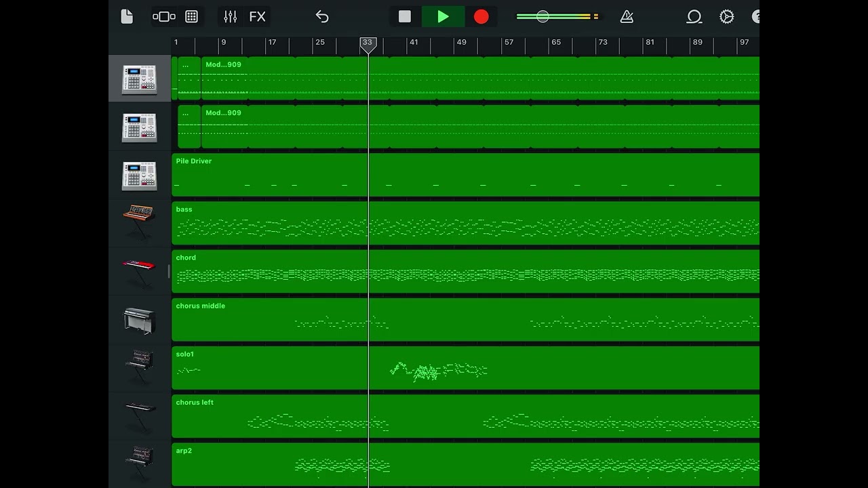The width and height of the screenshot is (868, 488).
Task: Select the chorus left region
Action: click(465, 416)
